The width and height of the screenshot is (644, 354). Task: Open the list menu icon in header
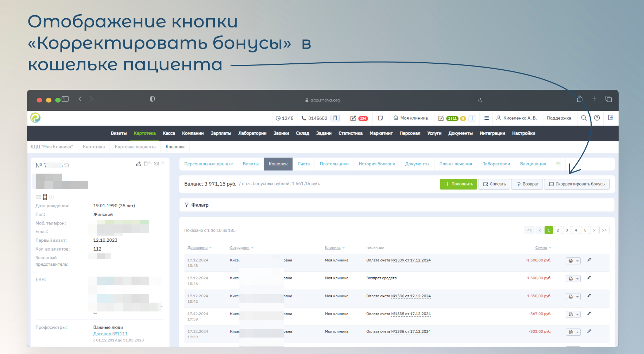486,118
